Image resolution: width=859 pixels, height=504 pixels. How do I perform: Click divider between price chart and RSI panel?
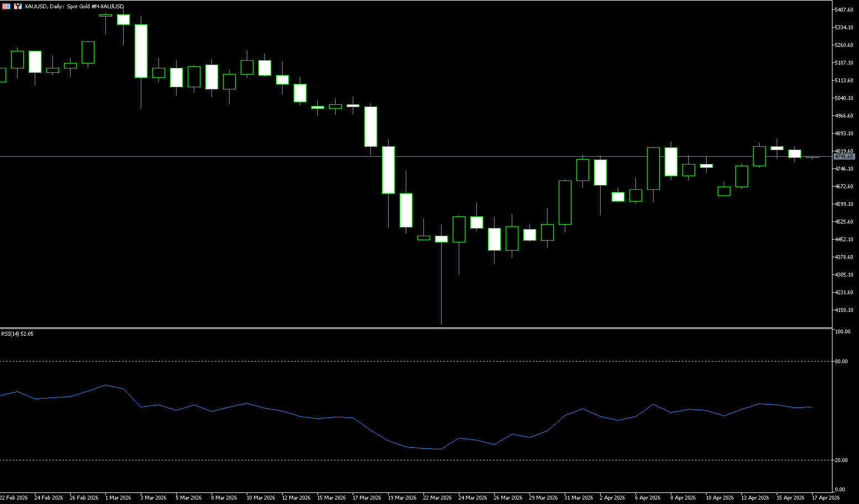(x=414, y=328)
